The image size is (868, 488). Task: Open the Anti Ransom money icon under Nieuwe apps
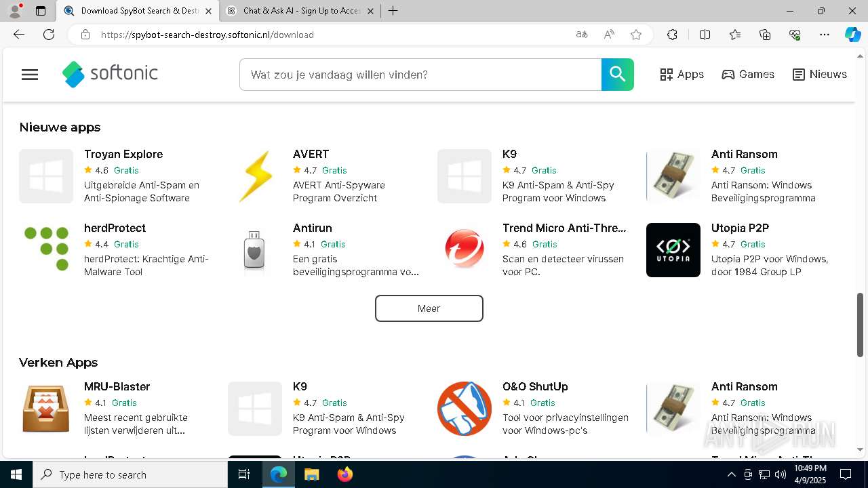point(673,176)
